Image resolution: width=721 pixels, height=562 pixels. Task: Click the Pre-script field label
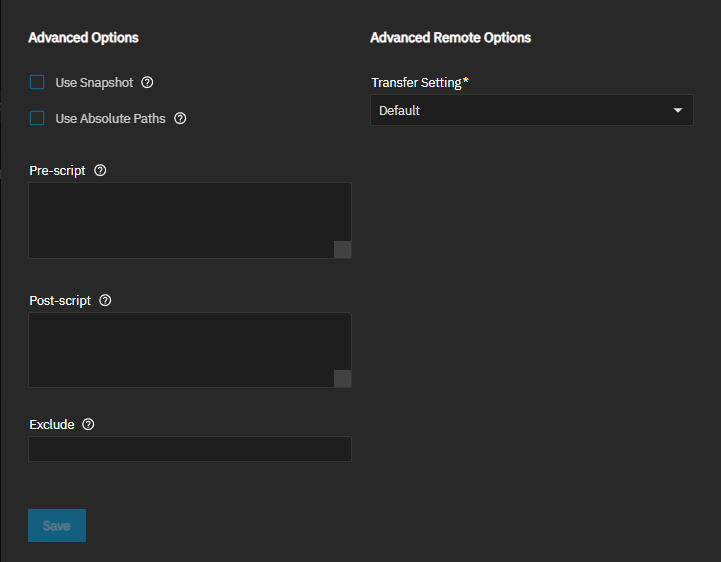[x=58, y=170]
